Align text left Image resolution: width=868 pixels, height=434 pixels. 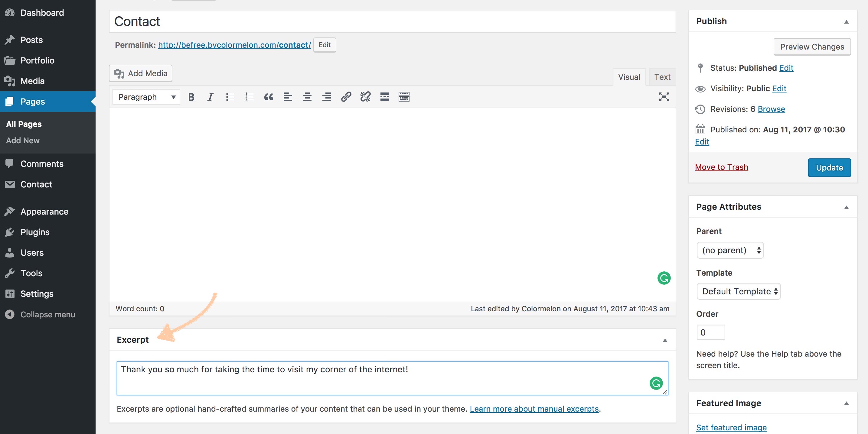[x=288, y=97]
